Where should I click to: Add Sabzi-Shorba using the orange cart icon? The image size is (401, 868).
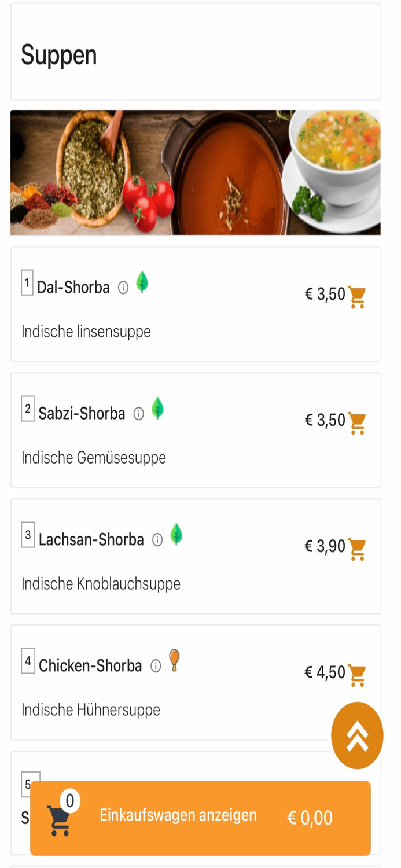[x=358, y=423]
